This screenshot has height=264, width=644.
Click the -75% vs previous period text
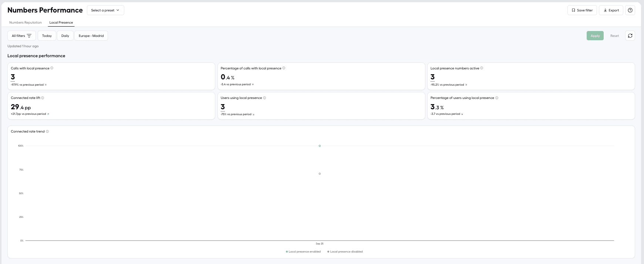(x=236, y=114)
